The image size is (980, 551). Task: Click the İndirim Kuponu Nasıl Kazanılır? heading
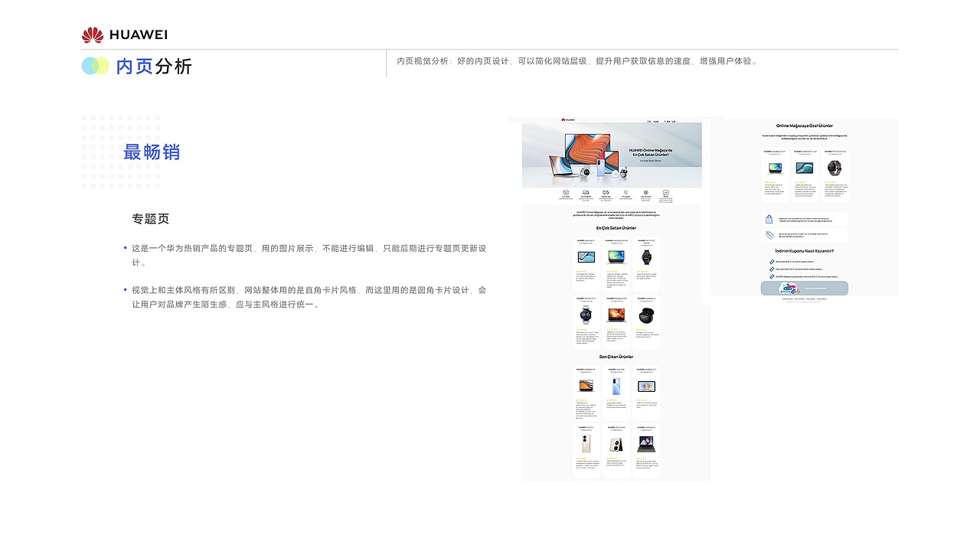tap(805, 250)
